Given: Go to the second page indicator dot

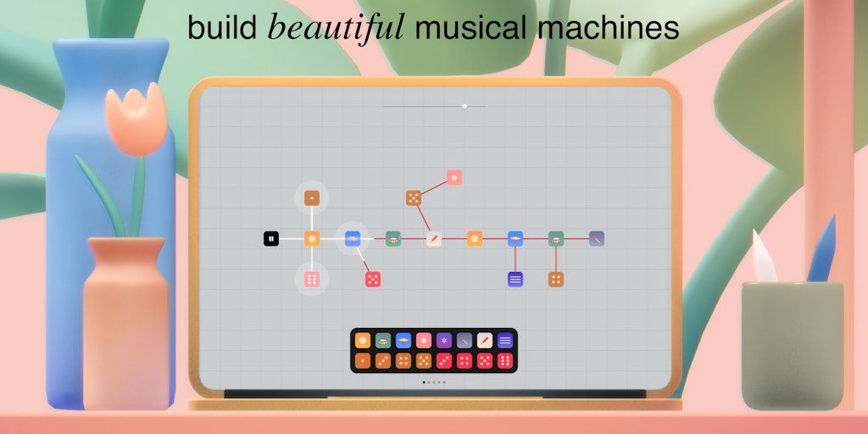Looking at the screenshot, I should pos(429,382).
